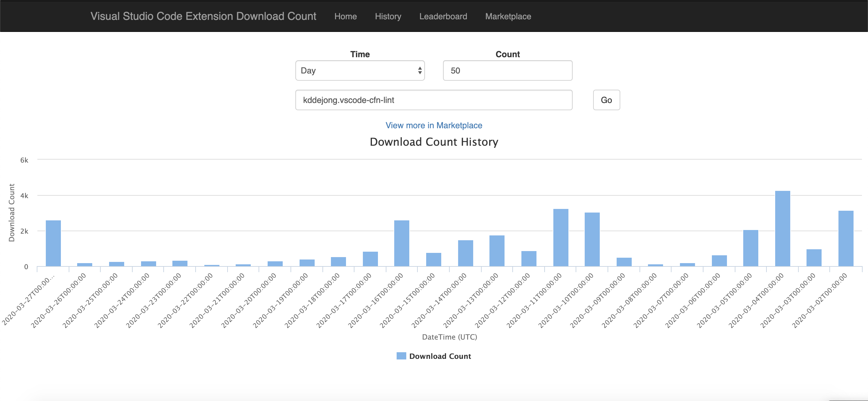The width and height of the screenshot is (868, 401).
Task: Click the 2020-03-20T00:00:00 axis label
Action: pyautogui.click(x=248, y=300)
